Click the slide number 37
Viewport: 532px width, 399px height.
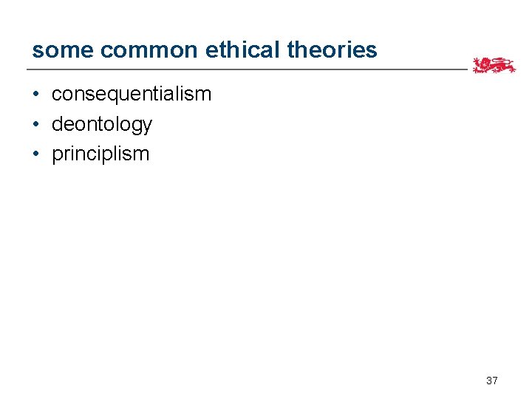pos(492,381)
